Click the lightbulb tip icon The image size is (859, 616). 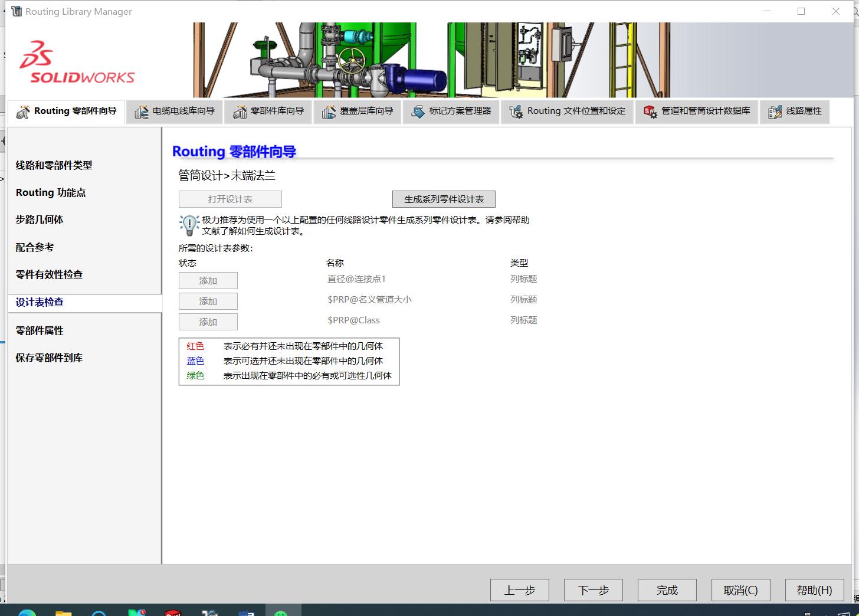click(x=189, y=225)
